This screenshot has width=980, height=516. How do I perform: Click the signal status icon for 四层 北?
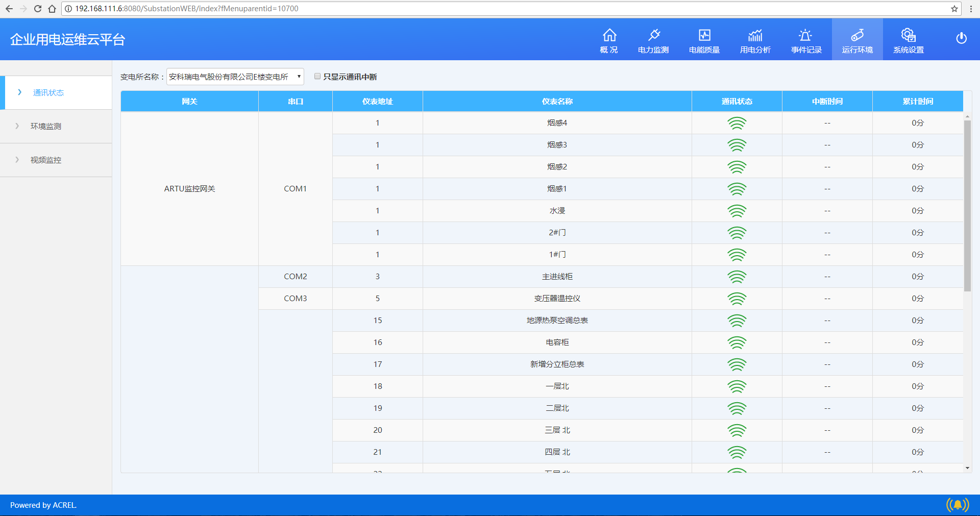click(737, 452)
